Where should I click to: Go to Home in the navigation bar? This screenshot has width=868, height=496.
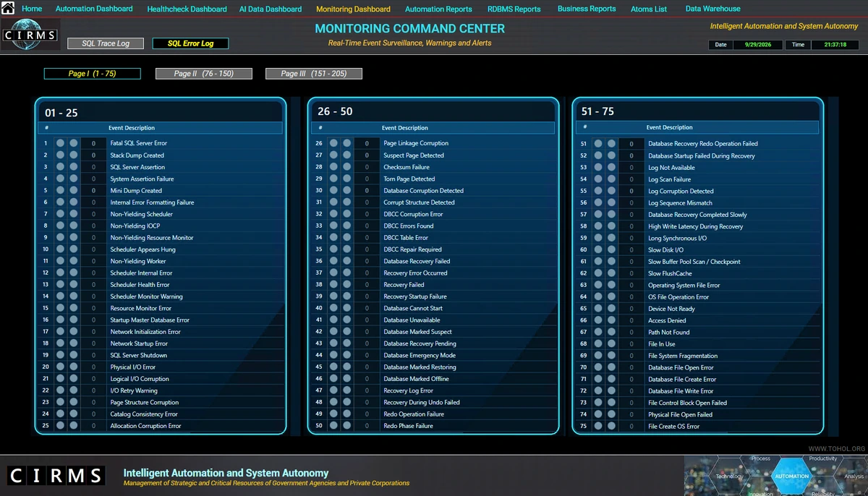click(x=32, y=9)
